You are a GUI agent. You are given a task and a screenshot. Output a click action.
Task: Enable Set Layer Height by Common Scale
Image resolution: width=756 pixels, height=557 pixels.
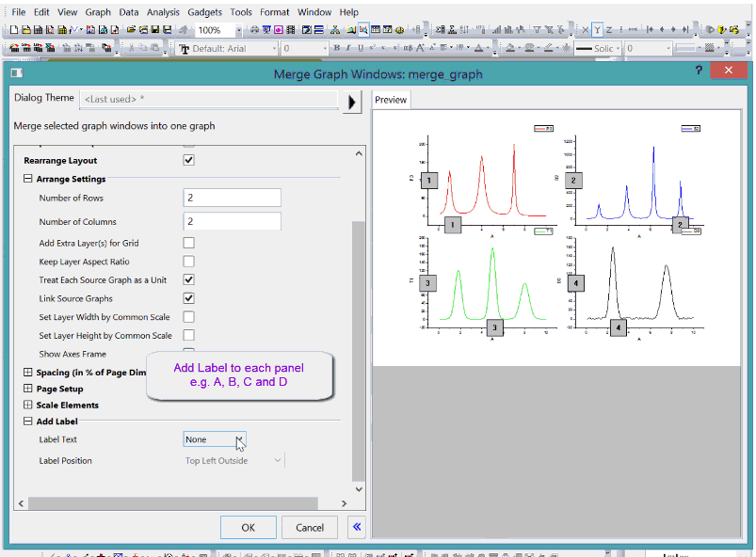pos(188,335)
